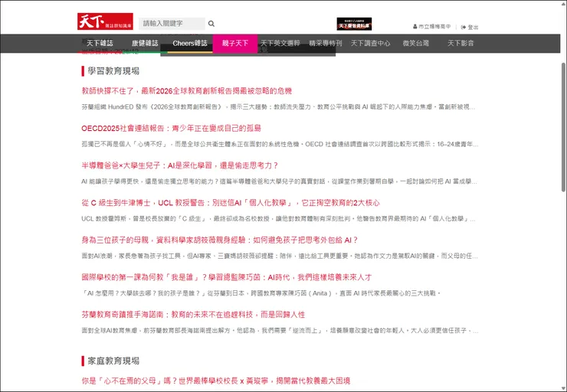This screenshot has height=392, width=567.
Task: Click the user account name 市立楊梅高中
Action: (434, 27)
